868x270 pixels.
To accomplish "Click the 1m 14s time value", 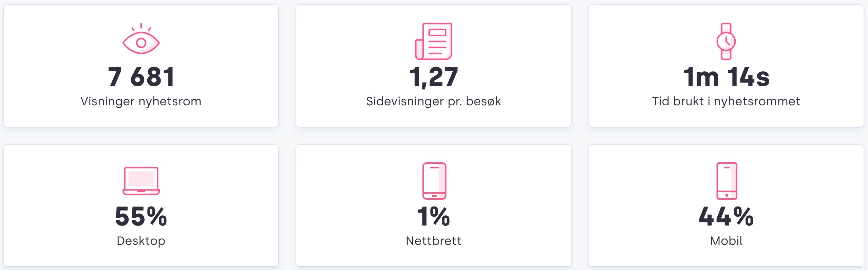I will click(x=726, y=77).
